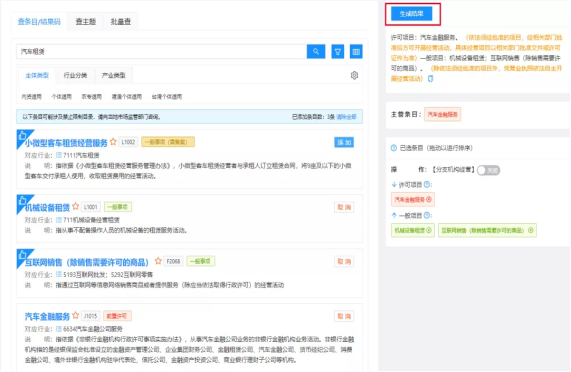This screenshot has width=571, height=372.
Task: Click thumbs-up badge on 互联网销售
Action: point(23,255)
